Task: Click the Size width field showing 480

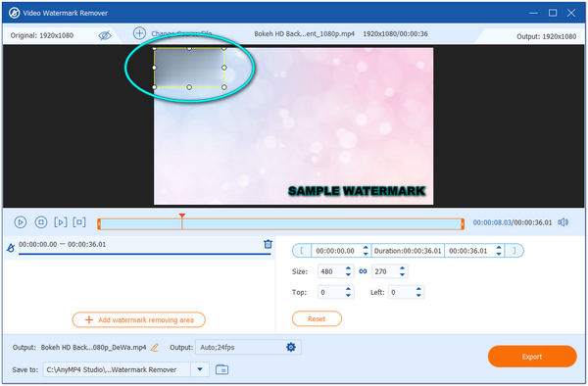Action: pos(331,271)
